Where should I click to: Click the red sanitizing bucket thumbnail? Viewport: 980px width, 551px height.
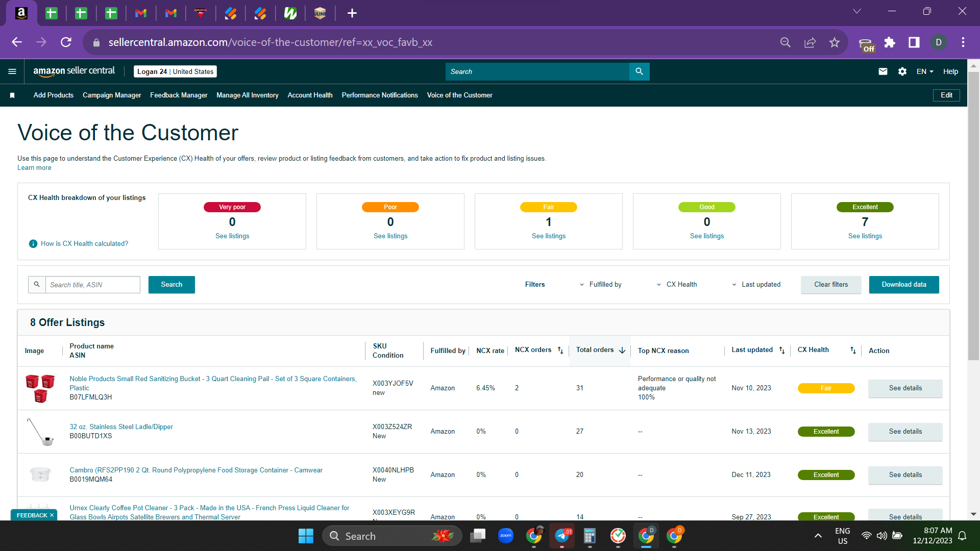coord(40,388)
